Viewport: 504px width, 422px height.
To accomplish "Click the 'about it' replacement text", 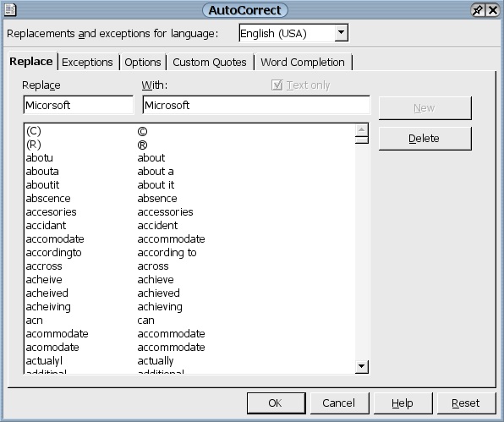I will (x=156, y=185).
